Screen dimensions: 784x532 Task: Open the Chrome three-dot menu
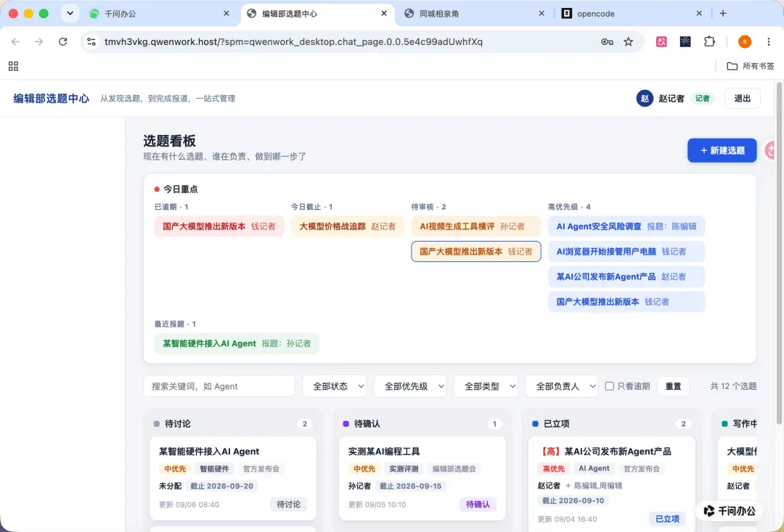click(x=769, y=41)
